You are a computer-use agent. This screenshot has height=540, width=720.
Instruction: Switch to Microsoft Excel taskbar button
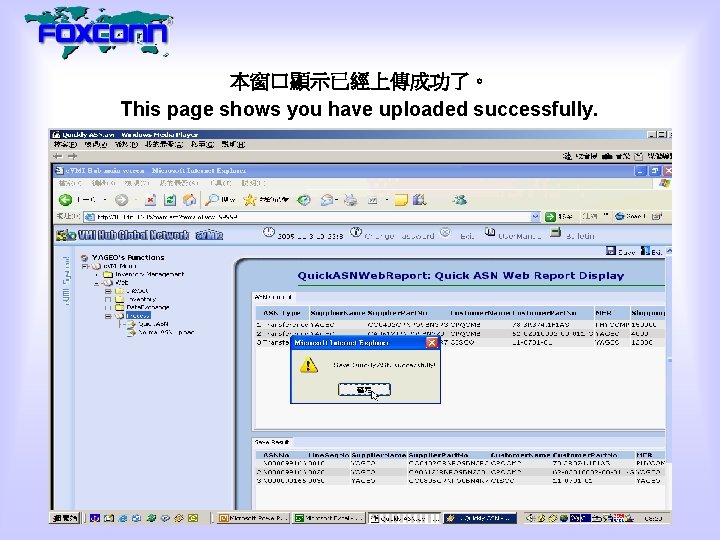[329, 518]
